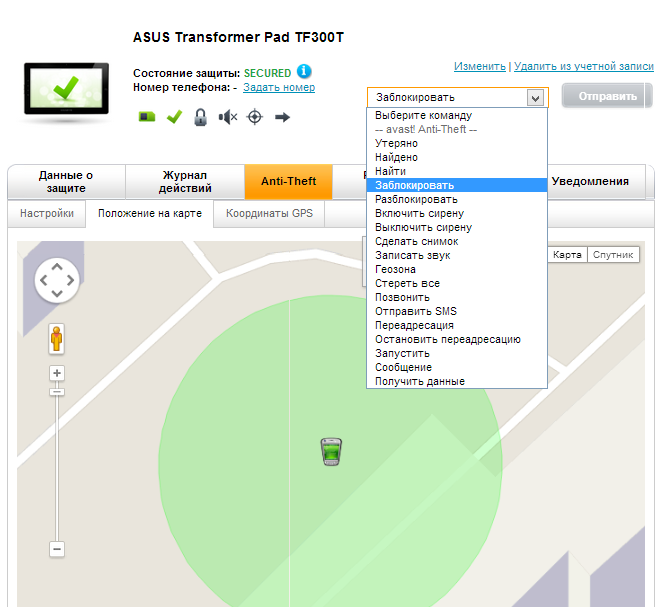Choose Утеряно command in dropdown list
Viewport: 658px width, 607px height.
tap(457, 143)
